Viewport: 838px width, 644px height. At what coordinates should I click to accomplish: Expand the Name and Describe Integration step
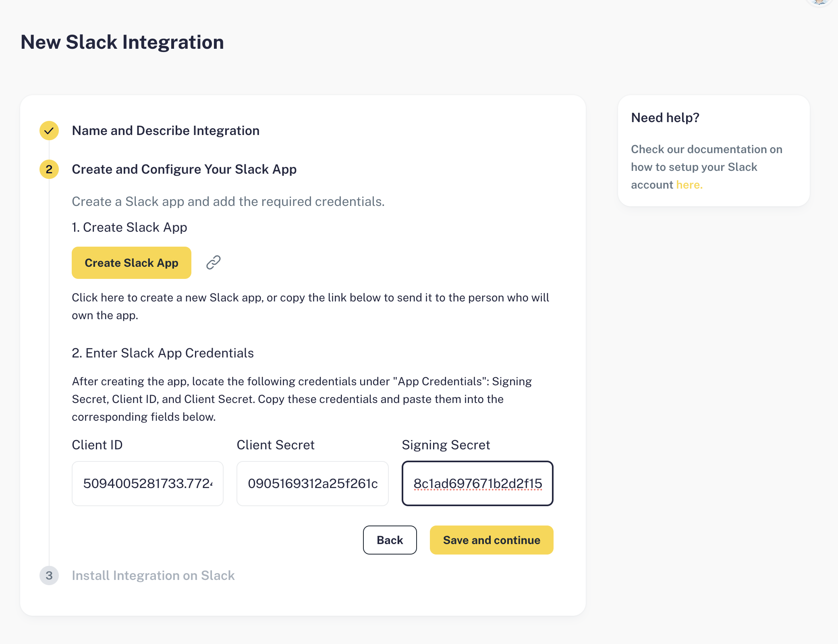click(166, 131)
